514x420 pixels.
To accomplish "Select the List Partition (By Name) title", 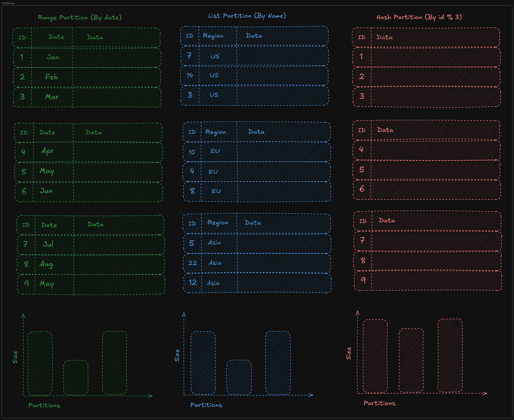I will tap(247, 16).
